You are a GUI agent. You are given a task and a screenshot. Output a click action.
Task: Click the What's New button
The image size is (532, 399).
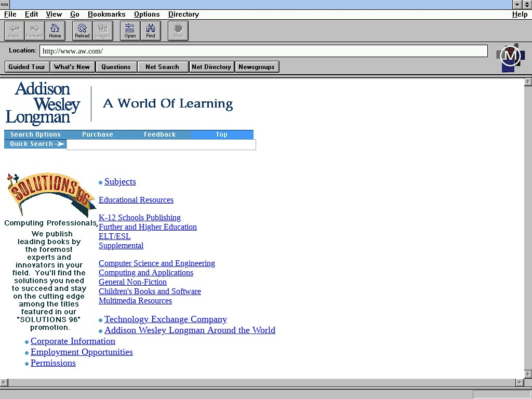click(x=72, y=66)
